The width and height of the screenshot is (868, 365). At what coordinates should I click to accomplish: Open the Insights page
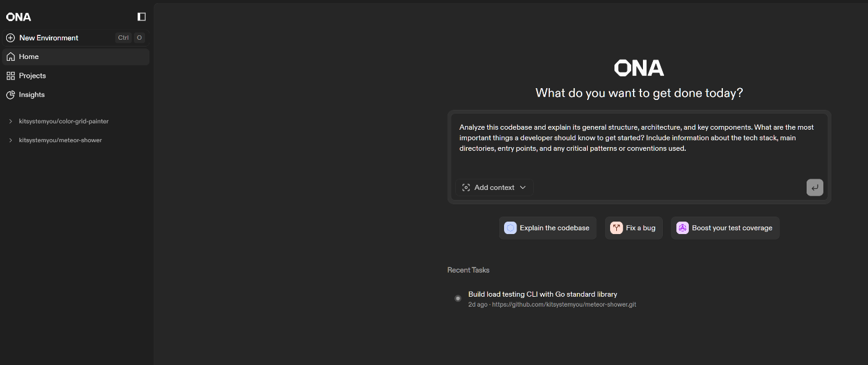click(x=76, y=95)
